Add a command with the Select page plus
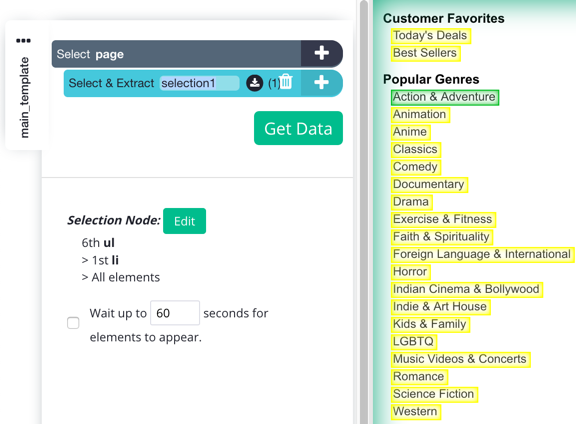The height and width of the screenshot is (424, 576). tap(321, 53)
